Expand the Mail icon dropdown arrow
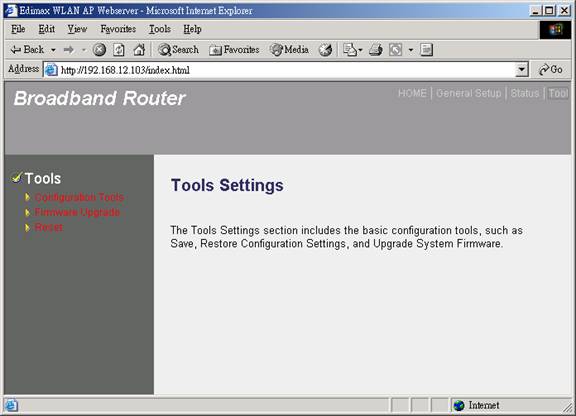 tap(360, 50)
